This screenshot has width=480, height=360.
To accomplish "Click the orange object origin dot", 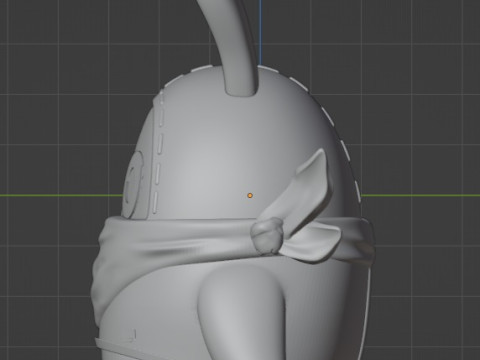I will pos(250,196).
